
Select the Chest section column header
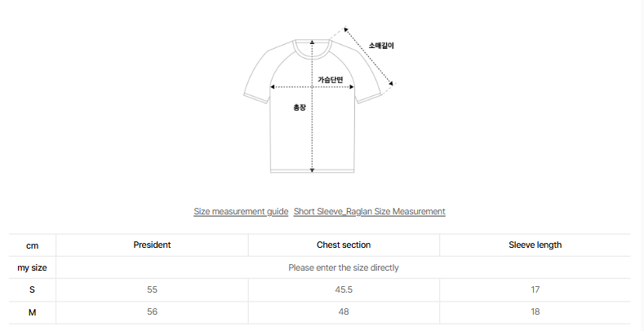(344, 245)
